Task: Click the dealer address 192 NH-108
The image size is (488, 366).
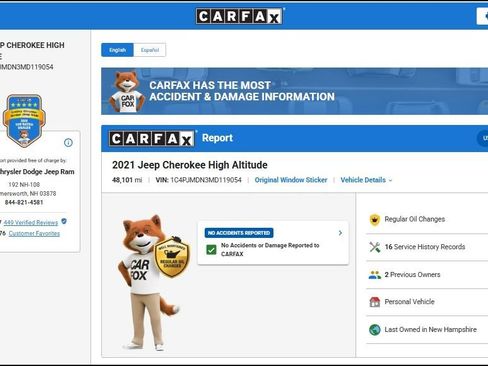Action: coord(24,185)
